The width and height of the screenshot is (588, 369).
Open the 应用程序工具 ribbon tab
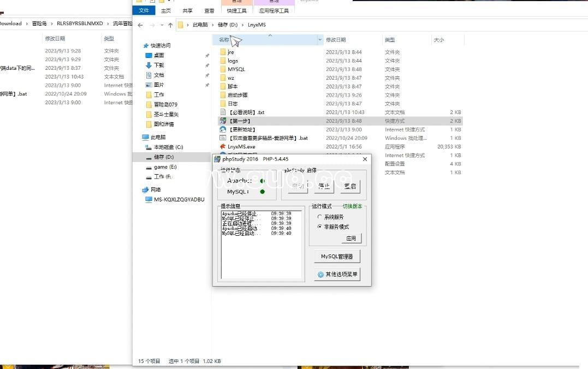pyautogui.click(x=274, y=10)
